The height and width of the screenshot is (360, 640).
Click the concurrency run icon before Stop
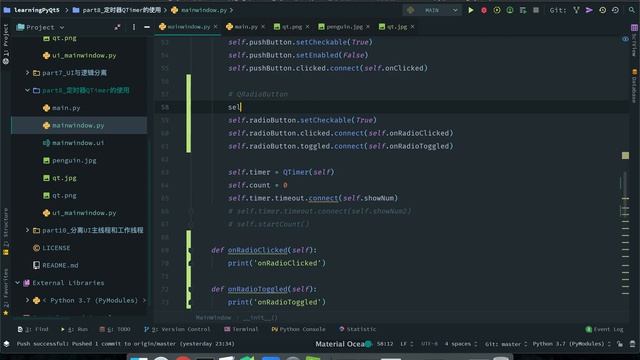point(523,10)
